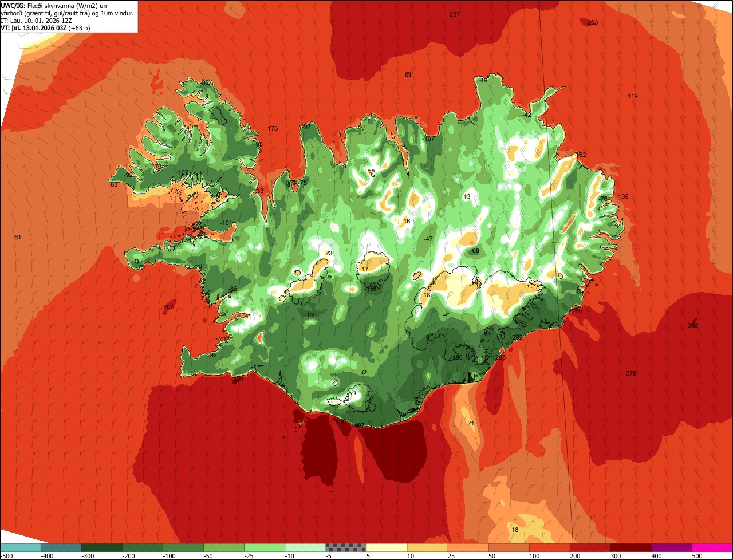This screenshot has height=560, width=733.
Task: Click the '278' value over the ocean
Action: coord(631,373)
